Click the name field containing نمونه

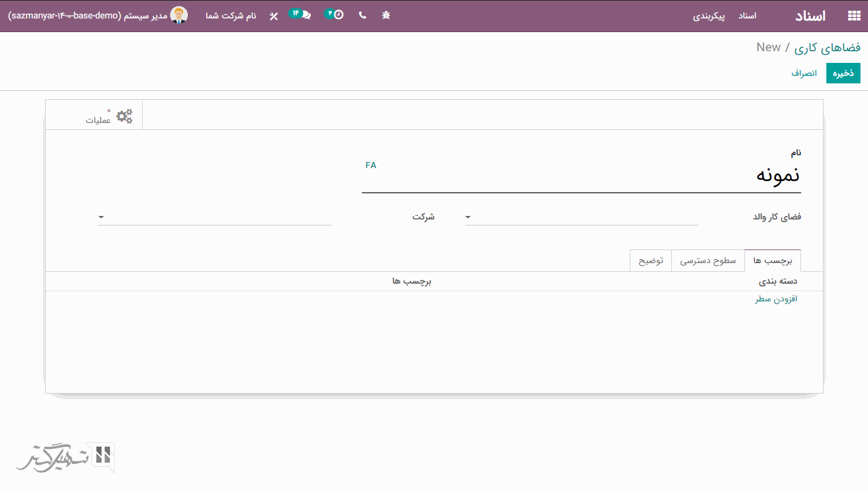(581, 176)
